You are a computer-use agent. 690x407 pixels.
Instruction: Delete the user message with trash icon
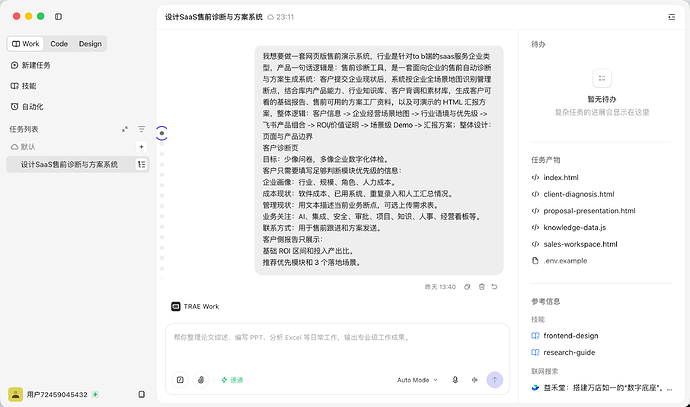(x=481, y=286)
